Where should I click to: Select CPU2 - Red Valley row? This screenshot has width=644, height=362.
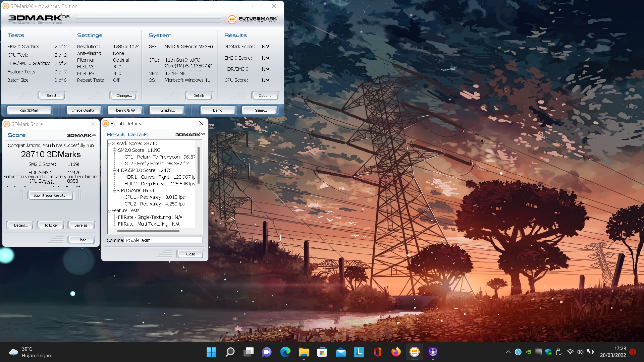[x=155, y=204]
